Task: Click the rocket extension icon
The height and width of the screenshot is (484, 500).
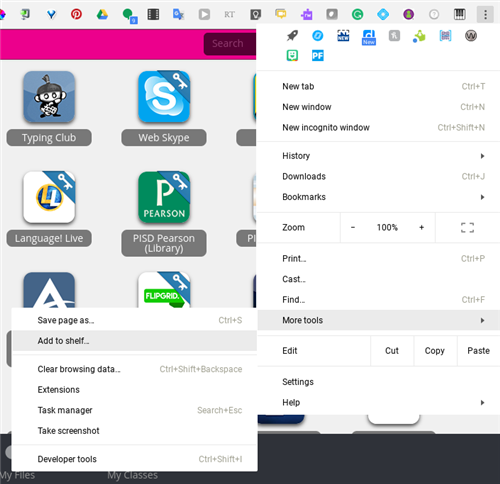Action: click(292, 35)
